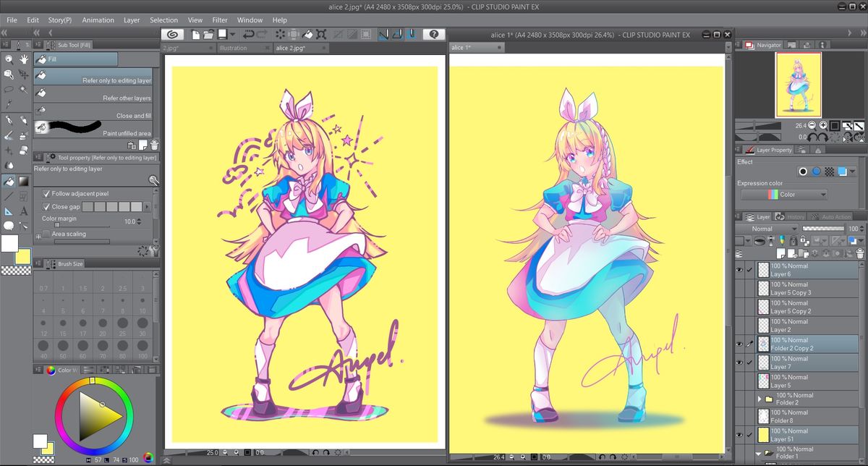The height and width of the screenshot is (466, 868).
Task: Click the Redo arrow in toolbar
Action: [x=263, y=34]
